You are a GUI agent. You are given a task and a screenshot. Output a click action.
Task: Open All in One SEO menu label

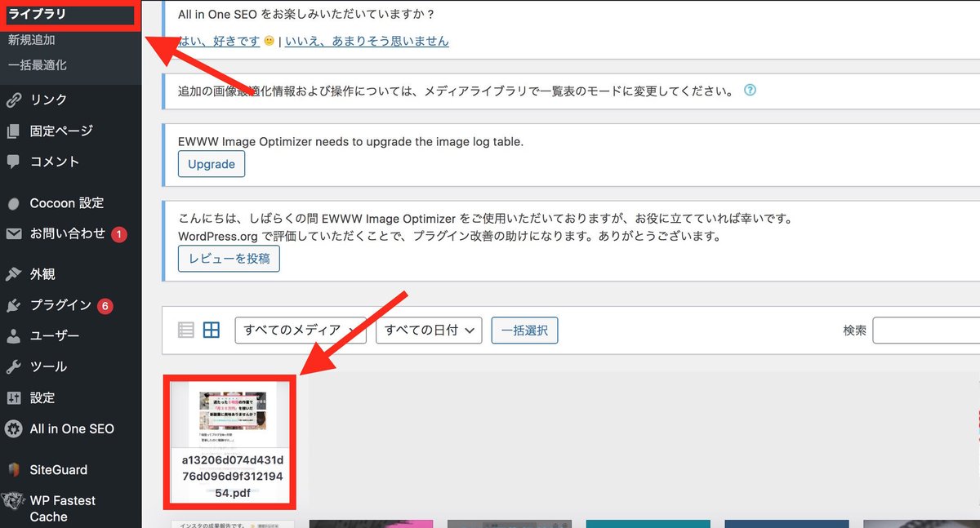point(72,428)
